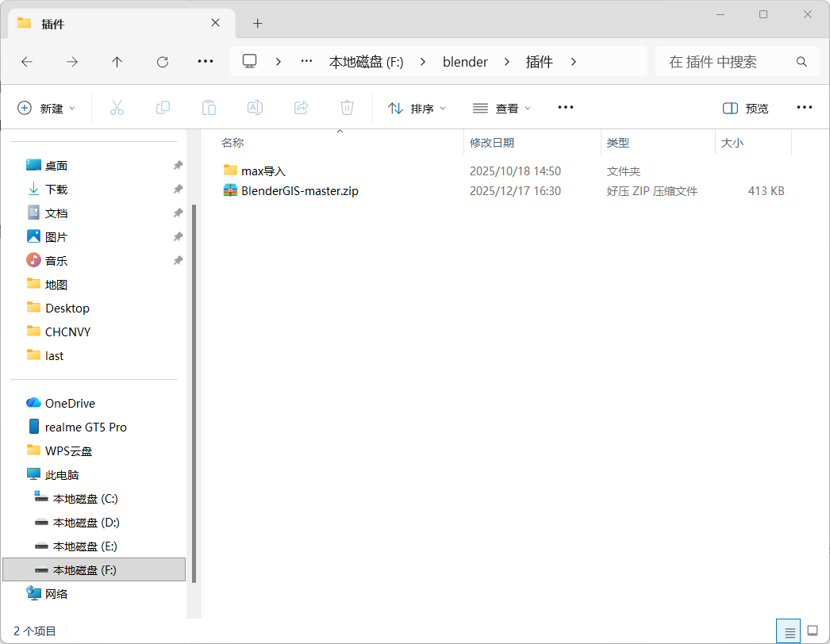The height and width of the screenshot is (644, 830).
Task: Toggle the 预览 preview pane
Action: [745, 109]
